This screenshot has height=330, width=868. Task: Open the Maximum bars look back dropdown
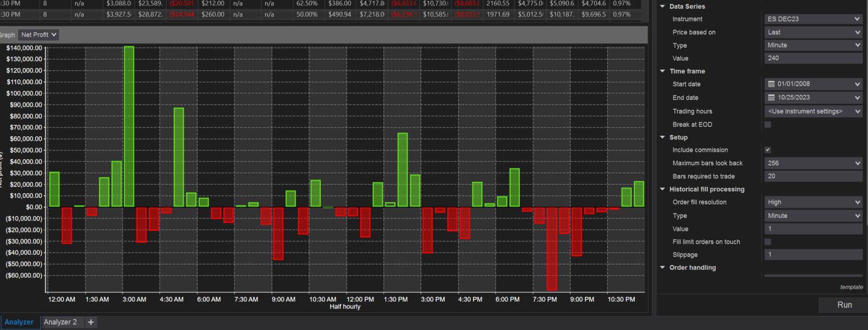tap(813, 163)
